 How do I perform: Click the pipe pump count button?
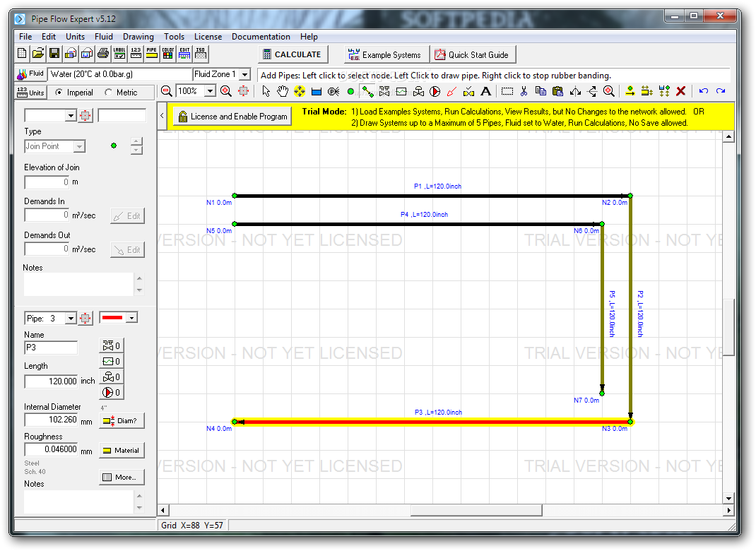click(112, 392)
